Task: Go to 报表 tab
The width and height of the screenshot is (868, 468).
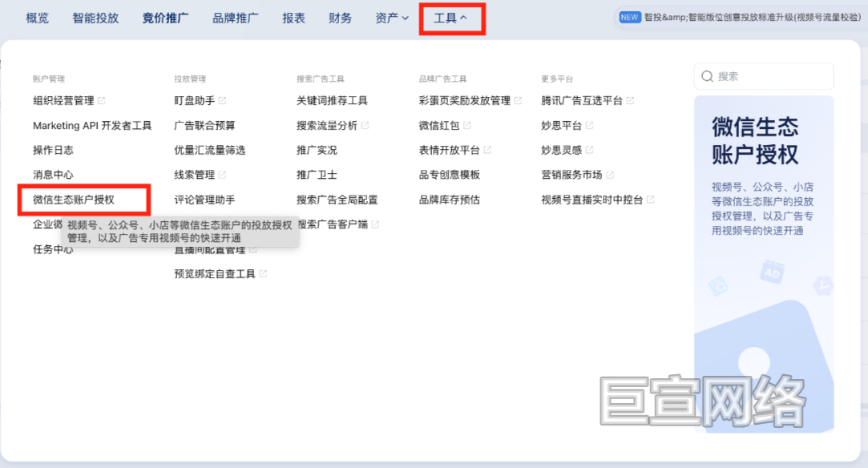Action: pos(293,18)
